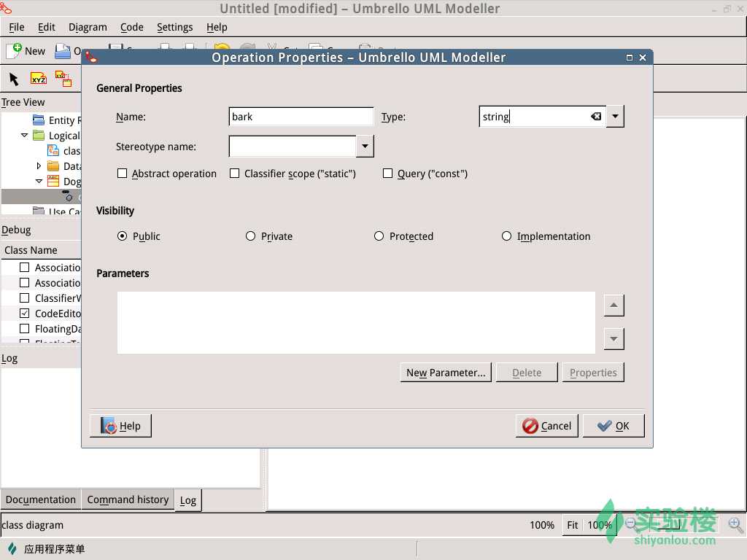747x560 pixels.
Task: Select the arrow pointer tool
Action: coord(14,79)
